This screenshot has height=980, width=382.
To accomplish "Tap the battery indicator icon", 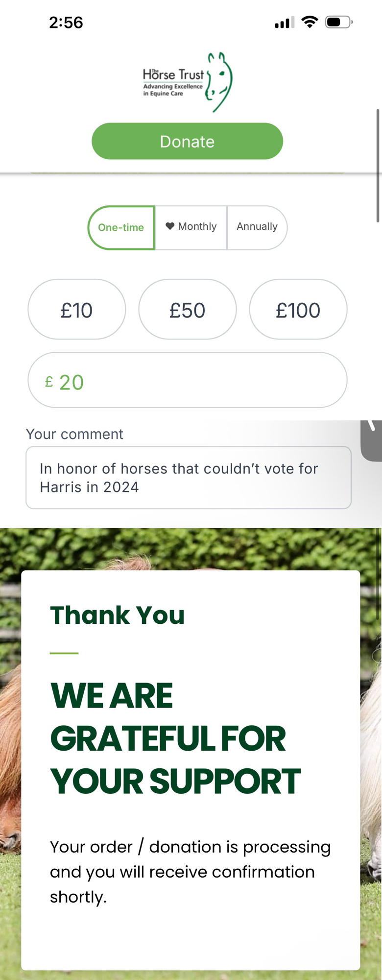I will point(338,22).
